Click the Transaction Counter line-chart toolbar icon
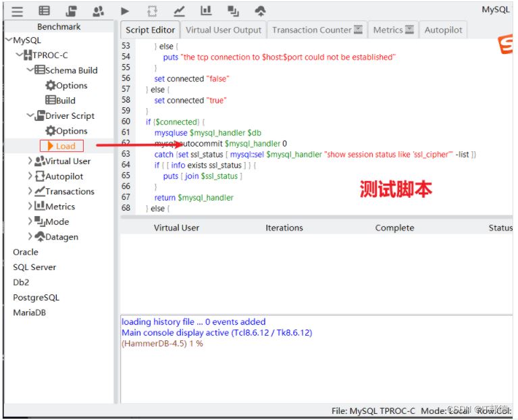 179,11
